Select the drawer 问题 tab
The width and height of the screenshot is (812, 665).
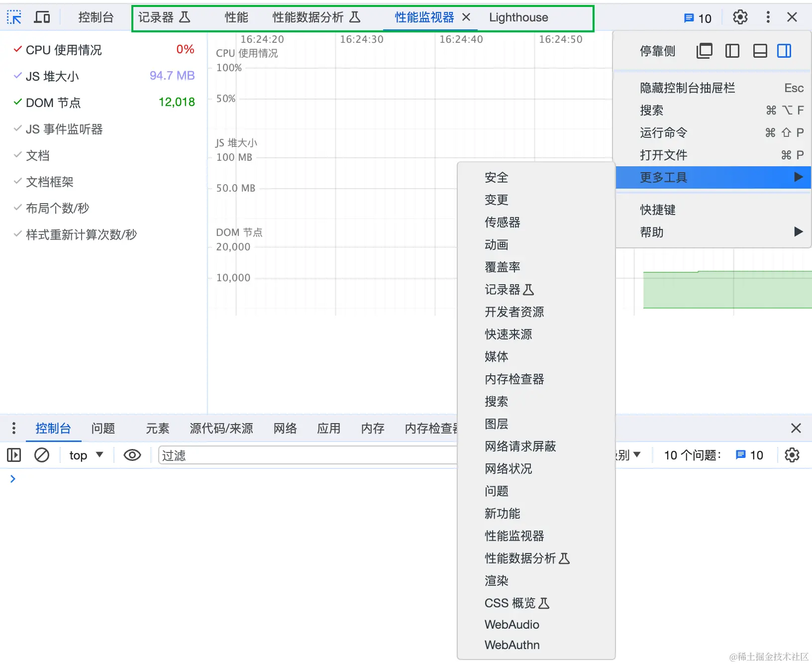[103, 428]
